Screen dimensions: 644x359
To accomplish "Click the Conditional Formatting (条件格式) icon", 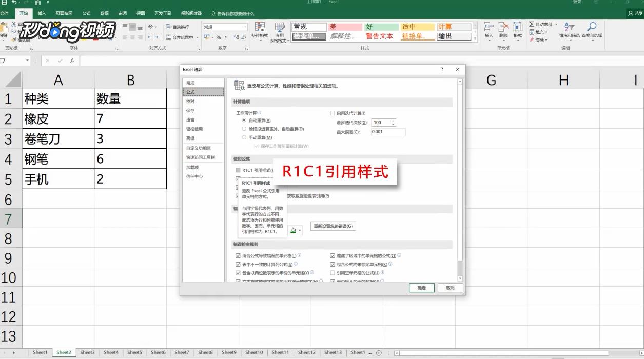I will pos(260,28).
